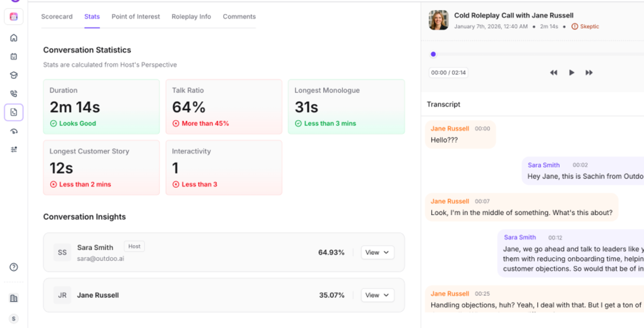This screenshot has height=328, width=644.
Task: Fast forward the call recording
Action: point(589,73)
